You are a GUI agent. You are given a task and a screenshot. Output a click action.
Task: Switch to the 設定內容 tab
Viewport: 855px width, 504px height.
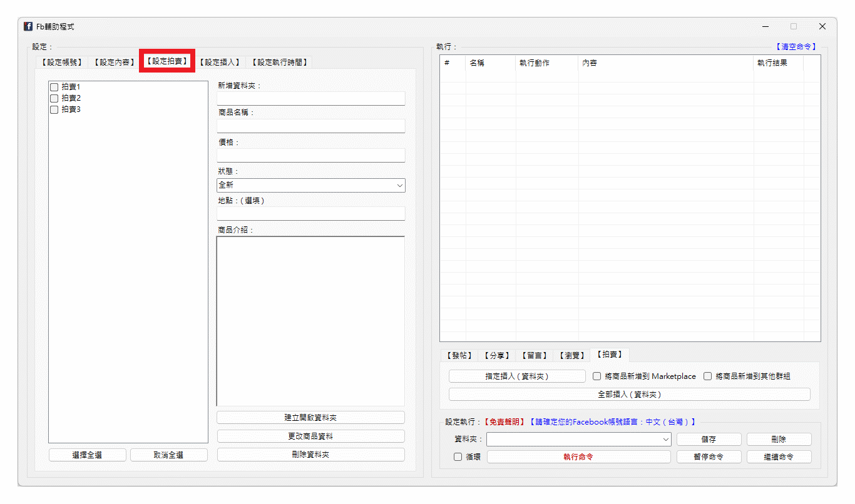(113, 62)
